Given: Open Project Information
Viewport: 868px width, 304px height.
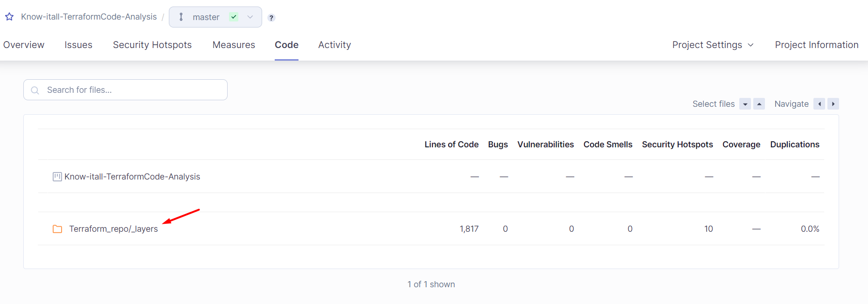Looking at the screenshot, I should pos(817,45).
